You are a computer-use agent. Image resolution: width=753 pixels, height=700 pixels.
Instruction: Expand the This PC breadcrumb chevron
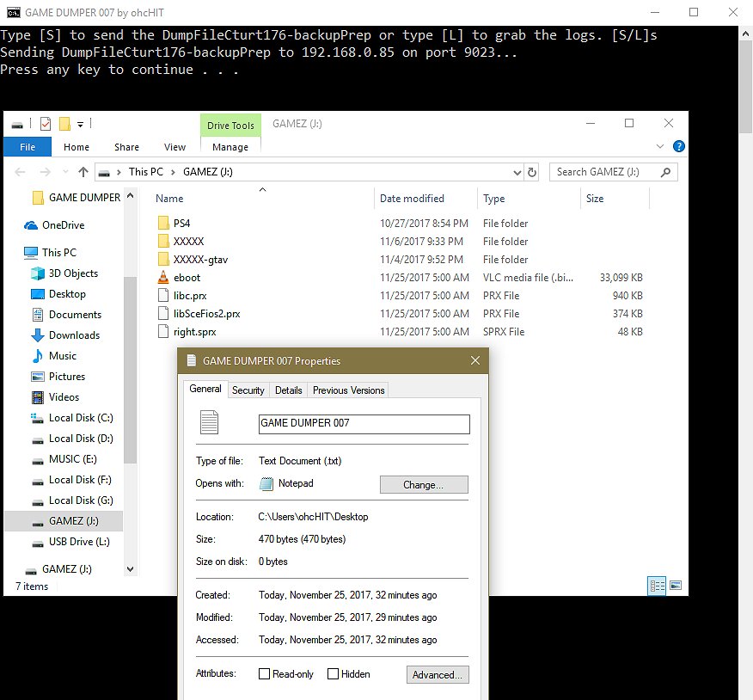(x=173, y=172)
